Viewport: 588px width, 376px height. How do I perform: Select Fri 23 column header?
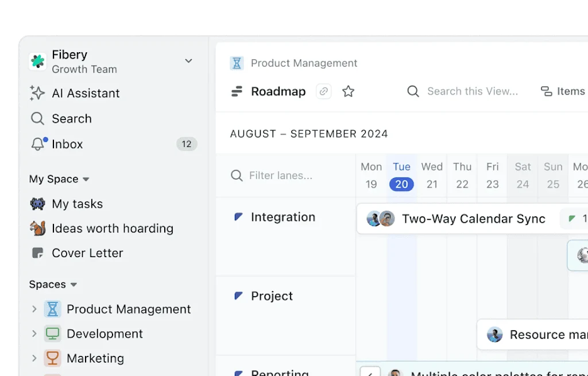(492, 176)
